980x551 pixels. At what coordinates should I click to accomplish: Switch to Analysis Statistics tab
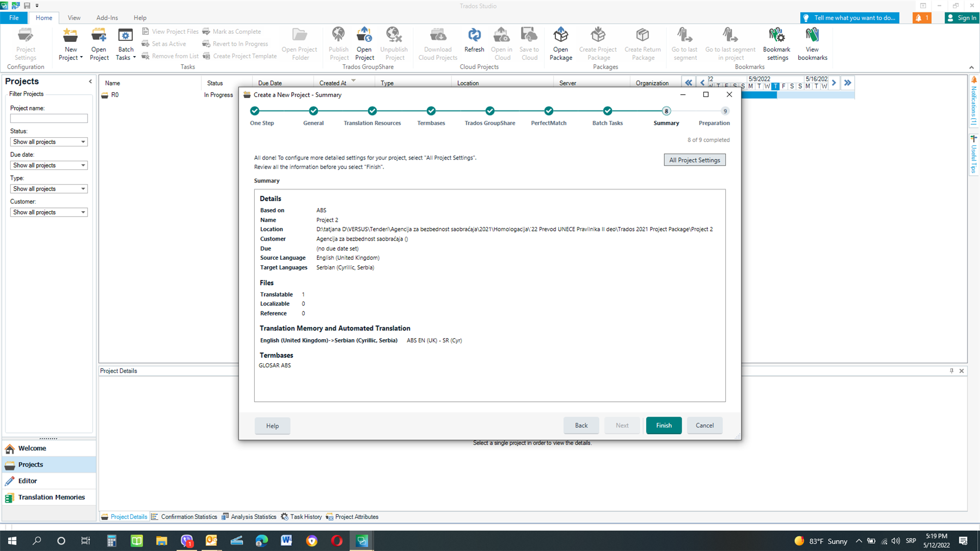[248, 517]
